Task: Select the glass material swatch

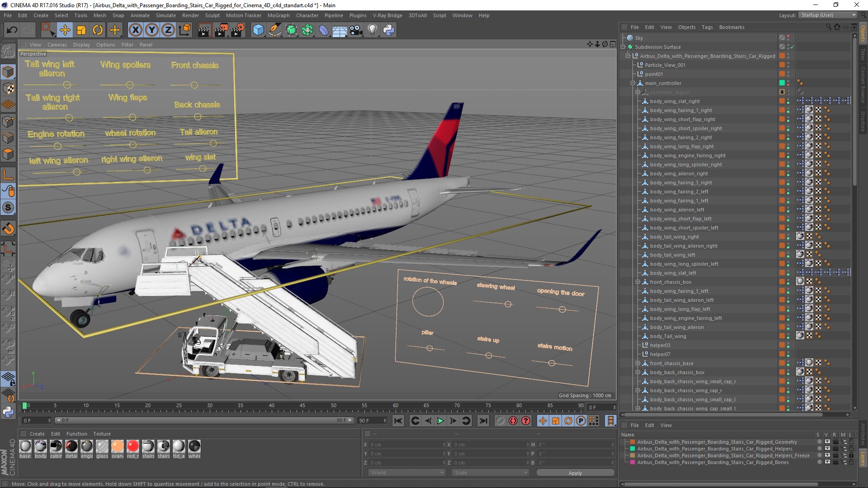Action: click(x=102, y=446)
